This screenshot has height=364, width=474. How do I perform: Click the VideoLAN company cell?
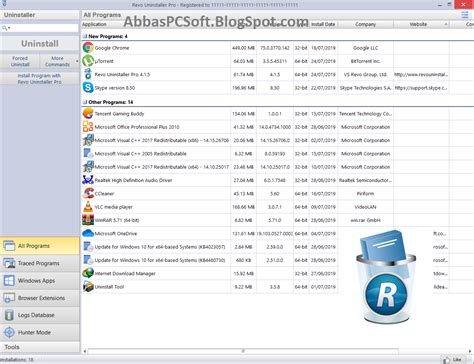coord(365,207)
